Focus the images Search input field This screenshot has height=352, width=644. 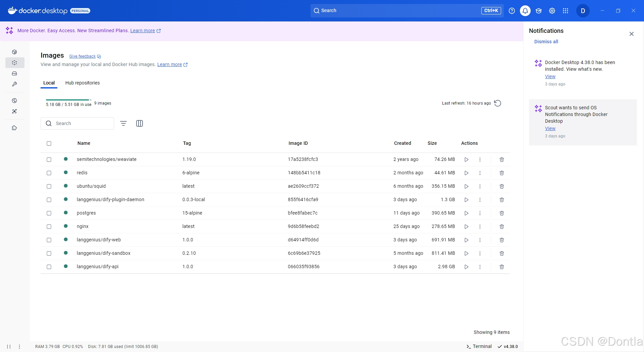77,123
